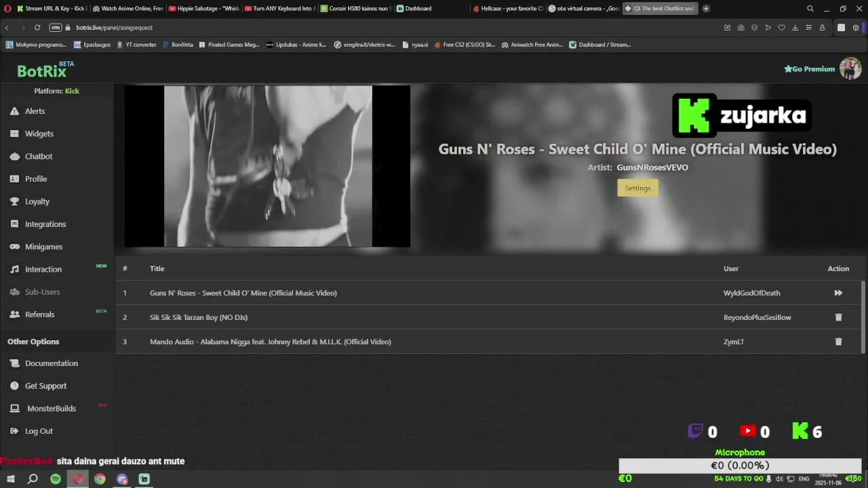Open song request Settings
The height and width of the screenshot is (488, 868).
coord(637,188)
